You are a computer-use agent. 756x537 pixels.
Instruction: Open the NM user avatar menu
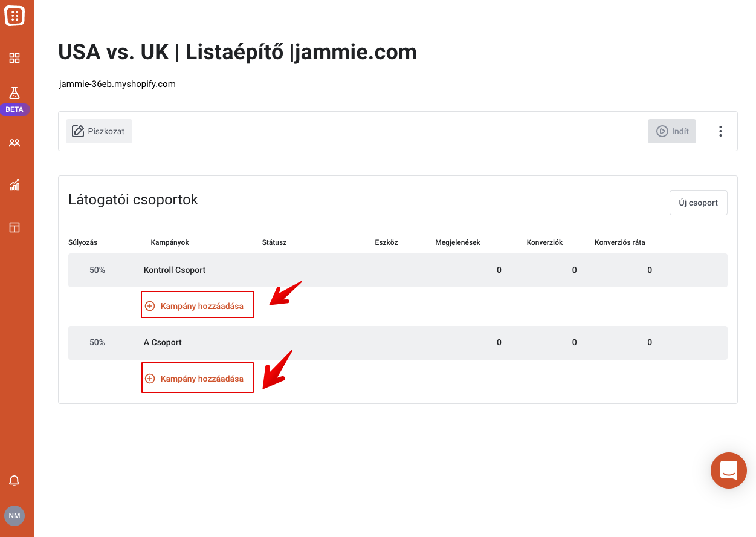pyautogui.click(x=15, y=516)
